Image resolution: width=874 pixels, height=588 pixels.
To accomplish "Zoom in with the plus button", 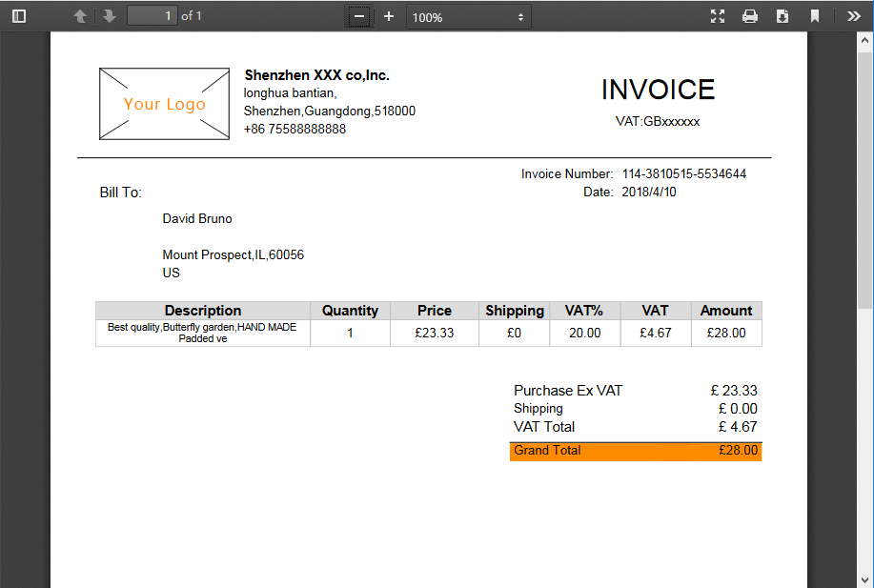I will coord(389,16).
